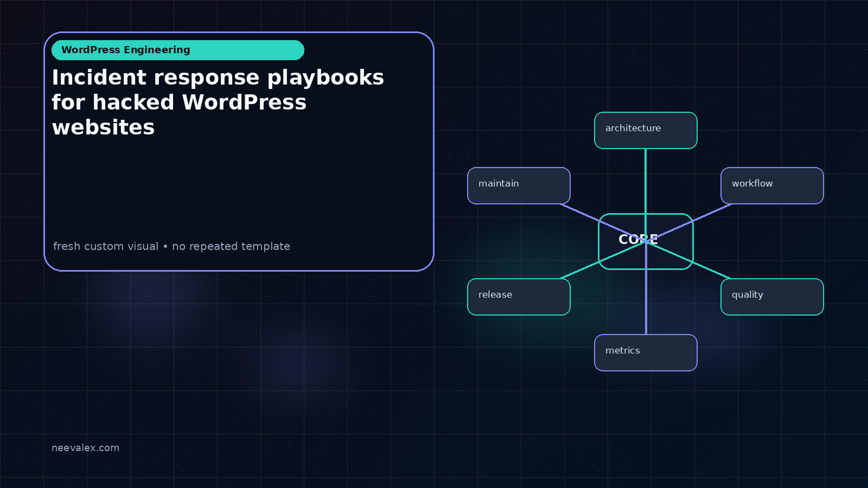Select the maintain node
Screen dimensions: 868x488
[519, 185]
